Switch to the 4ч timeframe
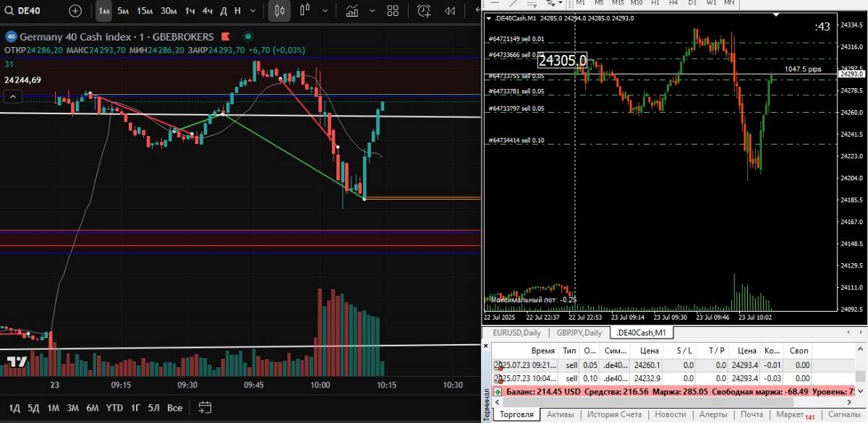 coord(208,11)
